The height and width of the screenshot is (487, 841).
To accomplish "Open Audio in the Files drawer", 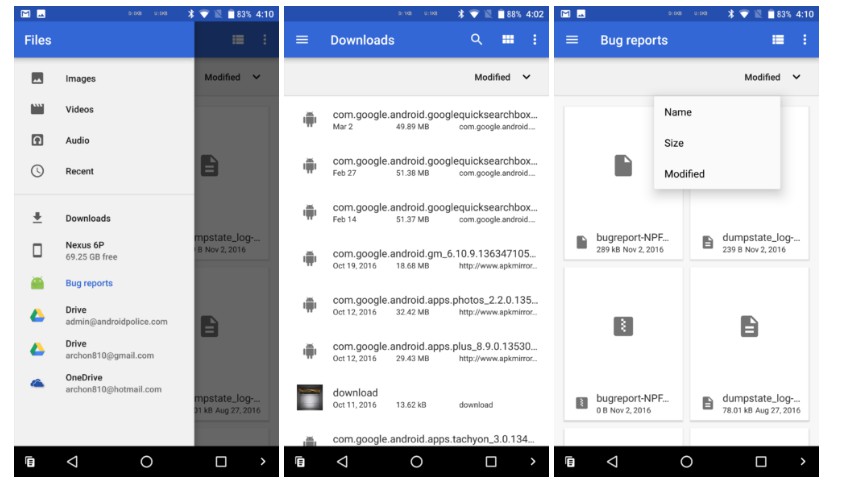I will 104,141.
